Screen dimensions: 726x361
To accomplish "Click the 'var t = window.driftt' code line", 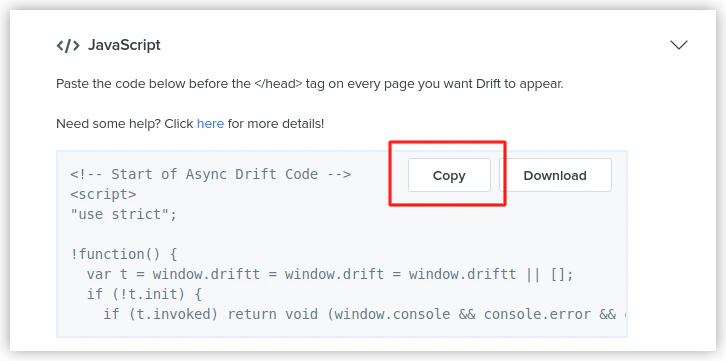I will (330, 274).
